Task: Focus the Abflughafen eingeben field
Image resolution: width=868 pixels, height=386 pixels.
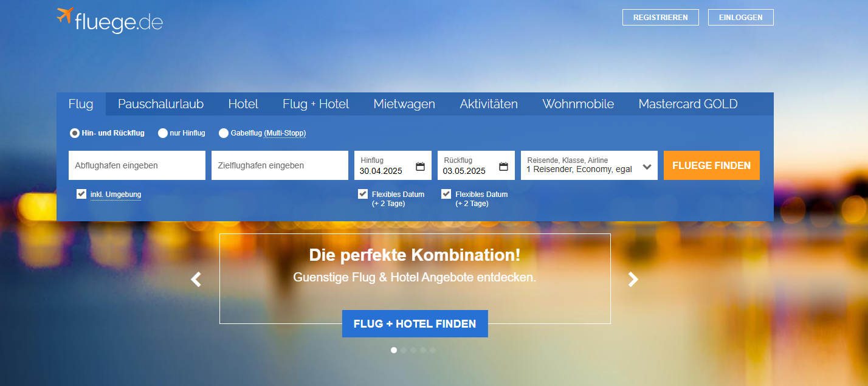Action: [137, 165]
